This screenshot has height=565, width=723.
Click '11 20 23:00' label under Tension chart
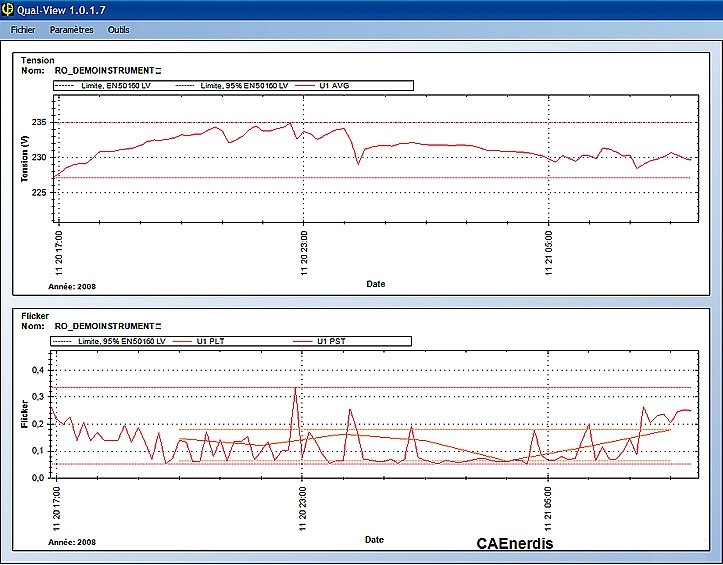point(304,253)
